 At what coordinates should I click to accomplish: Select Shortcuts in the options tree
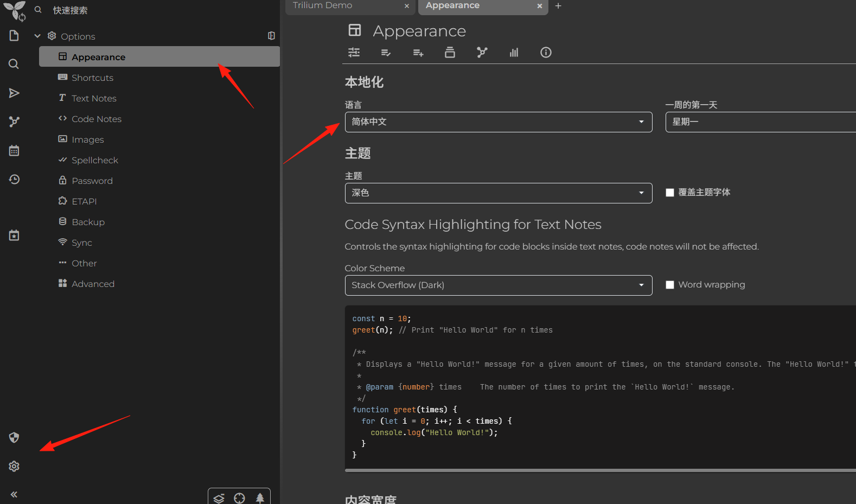click(x=92, y=78)
